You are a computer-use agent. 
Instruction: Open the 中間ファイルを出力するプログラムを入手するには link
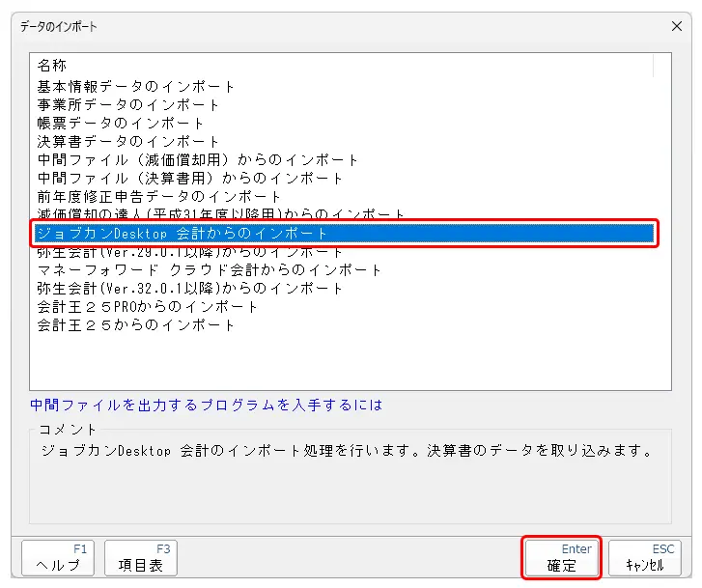click(x=207, y=406)
